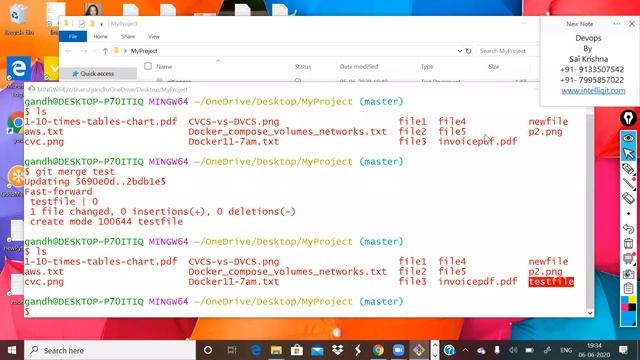
Task: Select the line drawing tool
Action: [628, 184]
